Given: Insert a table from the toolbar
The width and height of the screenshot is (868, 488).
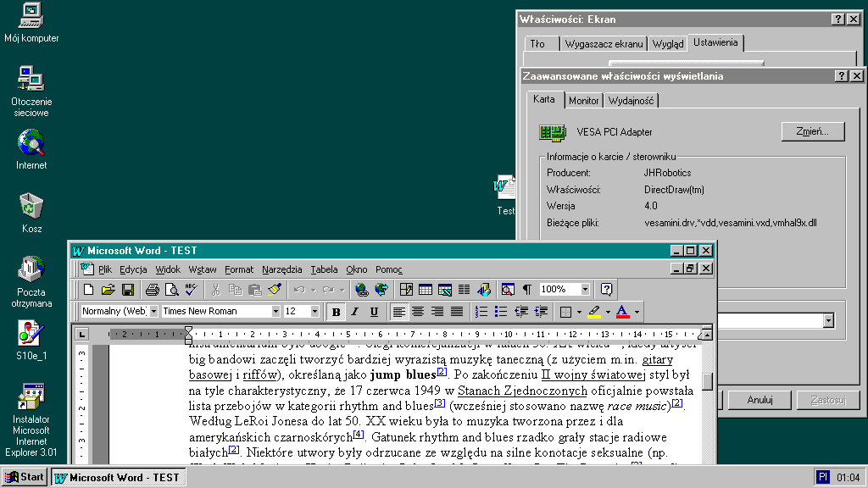Looking at the screenshot, I should pos(426,290).
